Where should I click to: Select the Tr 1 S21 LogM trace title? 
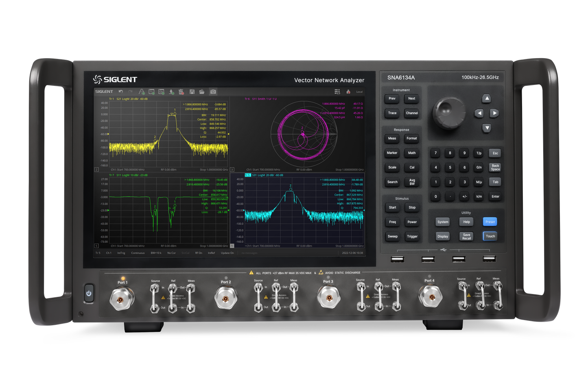click(x=128, y=99)
